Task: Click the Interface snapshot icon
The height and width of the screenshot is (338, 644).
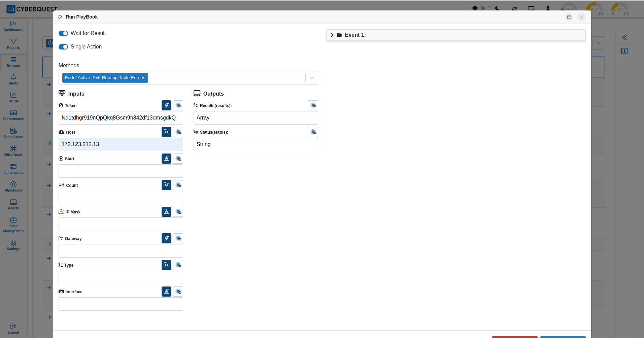Action: (167, 292)
